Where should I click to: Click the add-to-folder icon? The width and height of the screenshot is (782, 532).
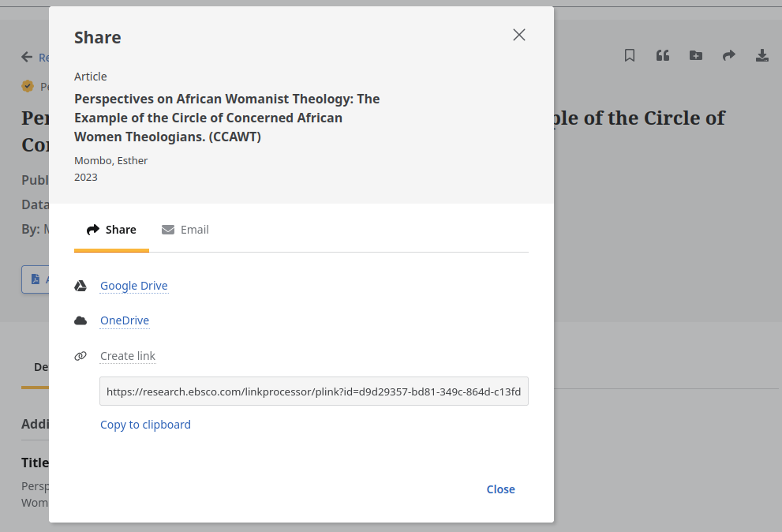[x=695, y=55]
